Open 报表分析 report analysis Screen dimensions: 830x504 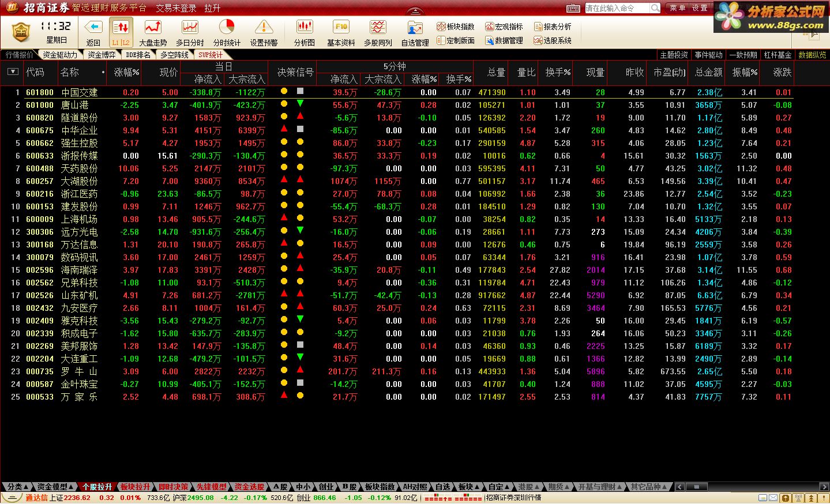(x=553, y=27)
